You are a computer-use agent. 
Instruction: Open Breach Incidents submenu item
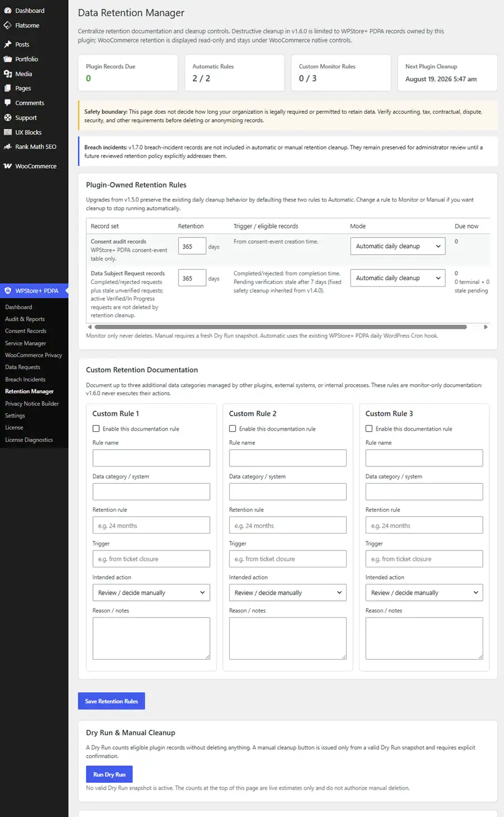(x=25, y=379)
